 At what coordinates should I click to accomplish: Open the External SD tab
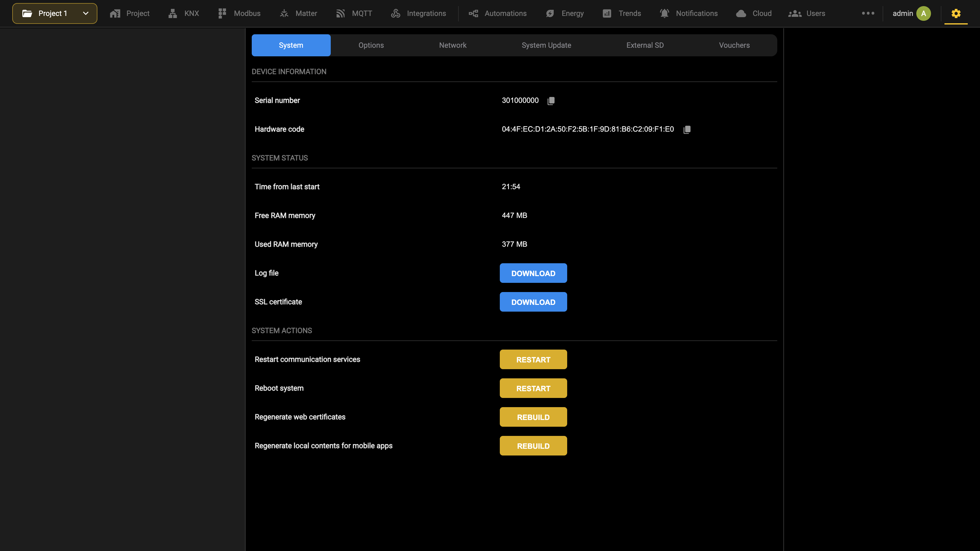pos(645,45)
